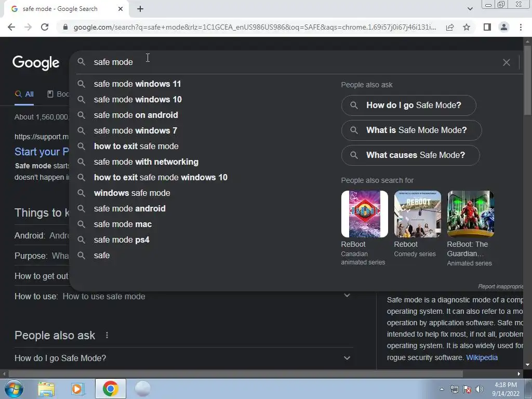The width and height of the screenshot is (532, 399).
Task: Open the Windows Start button
Action: pos(14,389)
